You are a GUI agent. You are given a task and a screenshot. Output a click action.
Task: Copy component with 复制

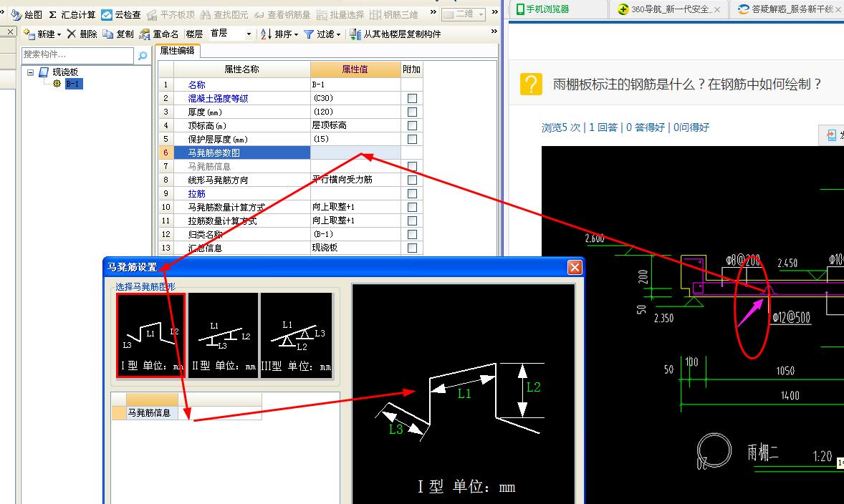[x=118, y=34]
